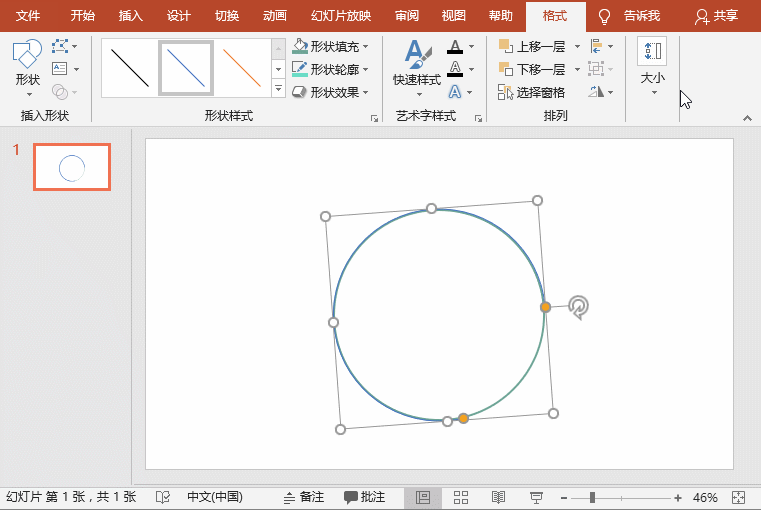Open the text box dropdown arrow

pos(77,69)
